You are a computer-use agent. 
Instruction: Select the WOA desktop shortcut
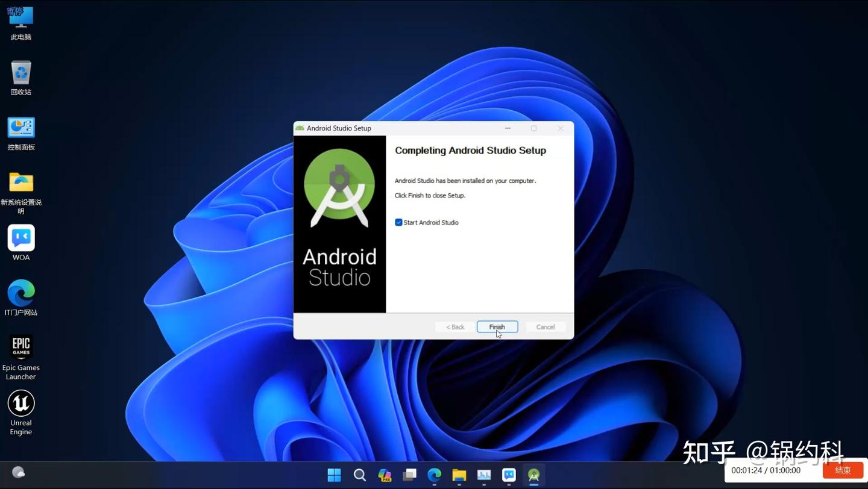coord(21,243)
